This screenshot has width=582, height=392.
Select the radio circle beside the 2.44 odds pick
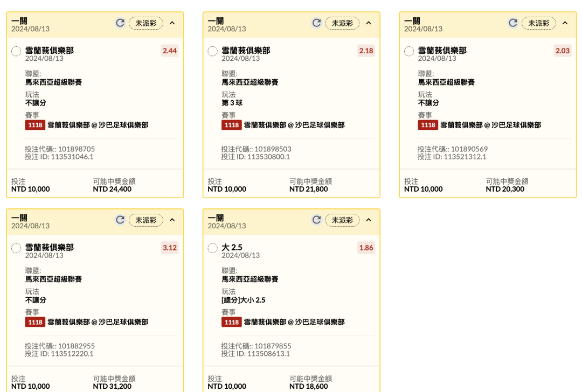(x=16, y=51)
